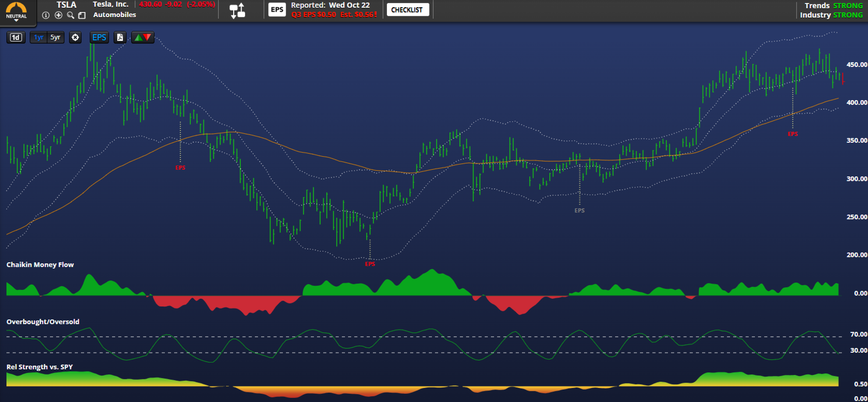Click the info icon under TSLA
This screenshot has height=402, width=868.
[46, 15]
